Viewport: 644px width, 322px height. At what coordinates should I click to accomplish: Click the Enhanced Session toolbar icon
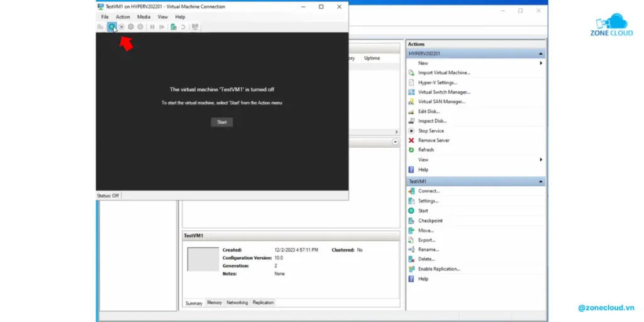coord(195,26)
